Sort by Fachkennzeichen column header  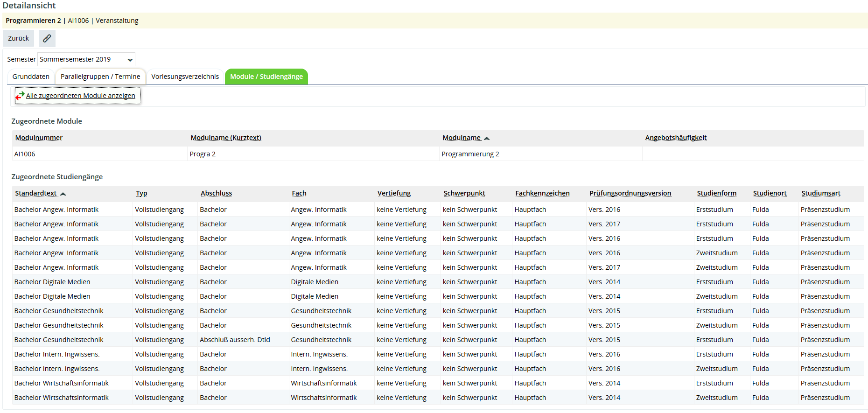[542, 193]
